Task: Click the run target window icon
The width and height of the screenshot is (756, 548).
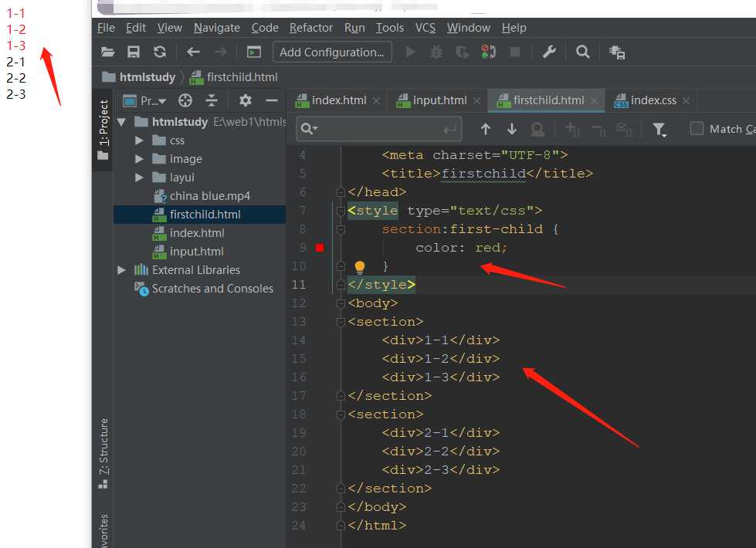Action: [x=253, y=52]
